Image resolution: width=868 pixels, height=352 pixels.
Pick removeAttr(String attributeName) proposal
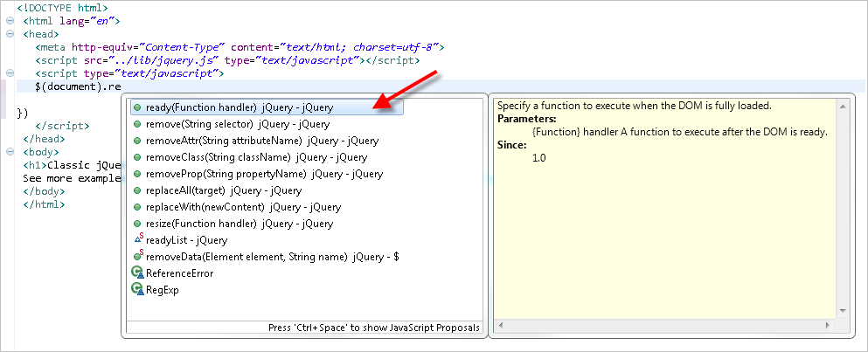[262, 141]
